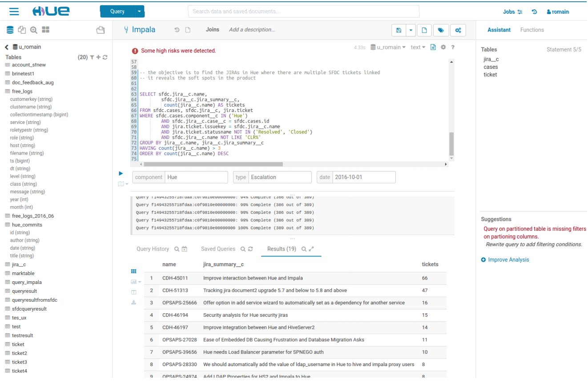The height and width of the screenshot is (383, 588).
Task: Open the snippet document icon
Action: [x=433, y=47]
